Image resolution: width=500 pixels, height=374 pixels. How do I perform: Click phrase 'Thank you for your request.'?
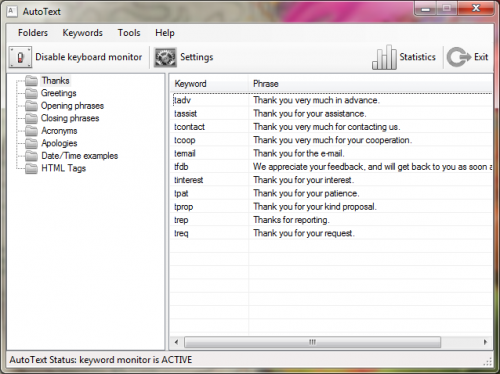click(x=304, y=233)
